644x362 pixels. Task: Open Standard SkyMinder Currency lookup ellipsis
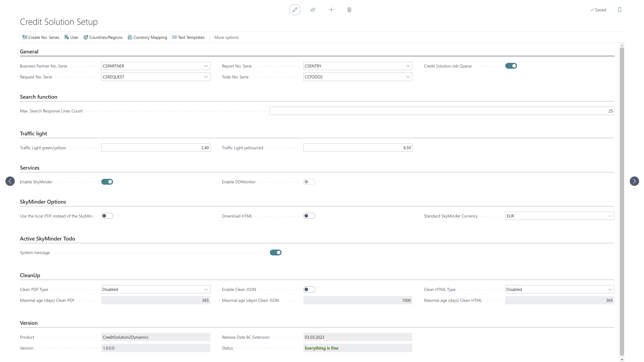(610, 216)
